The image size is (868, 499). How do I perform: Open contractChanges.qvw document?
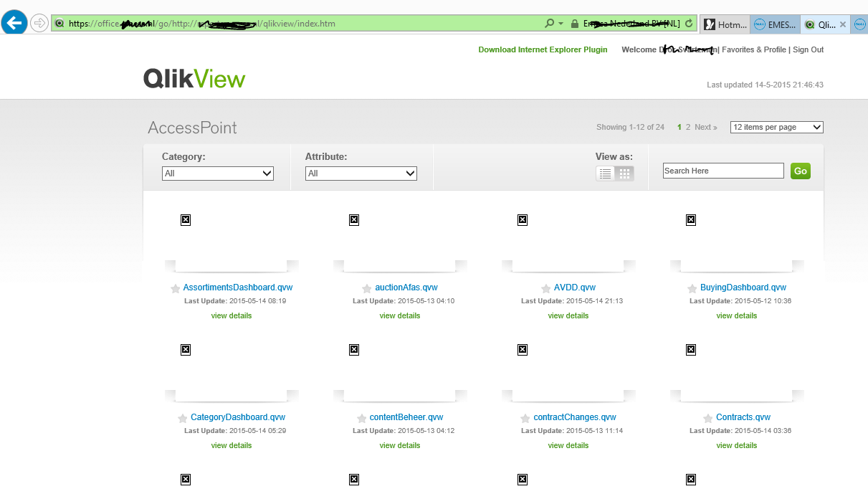tap(575, 417)
